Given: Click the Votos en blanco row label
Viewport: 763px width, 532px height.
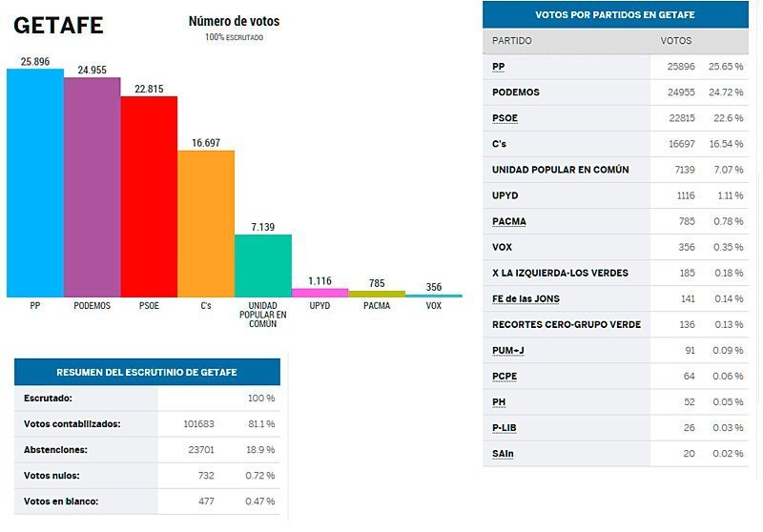Looking at the screenshot, I should pyautogui.click(x=61, y=501).
